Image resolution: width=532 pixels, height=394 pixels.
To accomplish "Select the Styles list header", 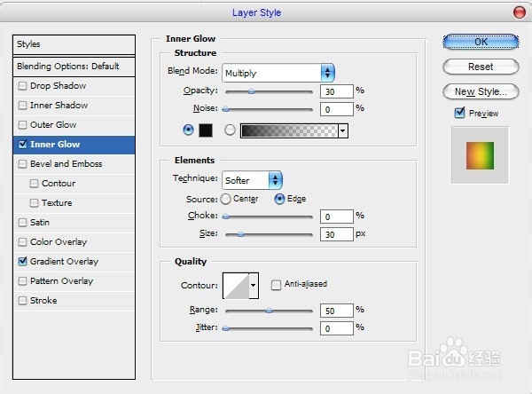I will click(74, 44).
